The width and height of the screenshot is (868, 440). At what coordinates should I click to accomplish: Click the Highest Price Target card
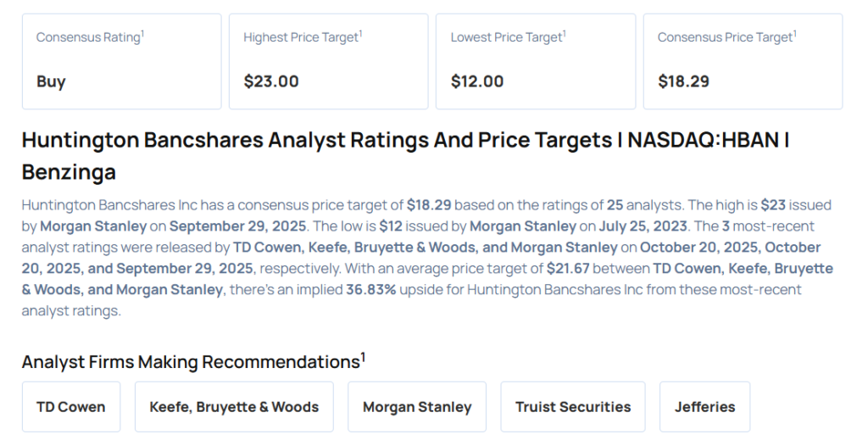[x=328, y=61]
